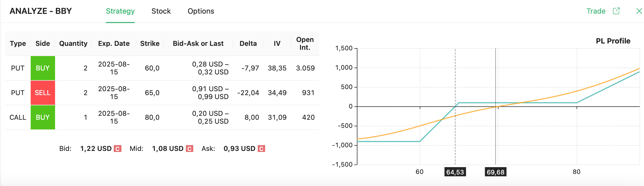The image size is (644, 186).
Task: Click quantity 1 of the 80,0 call
Action: click(85, 117)
